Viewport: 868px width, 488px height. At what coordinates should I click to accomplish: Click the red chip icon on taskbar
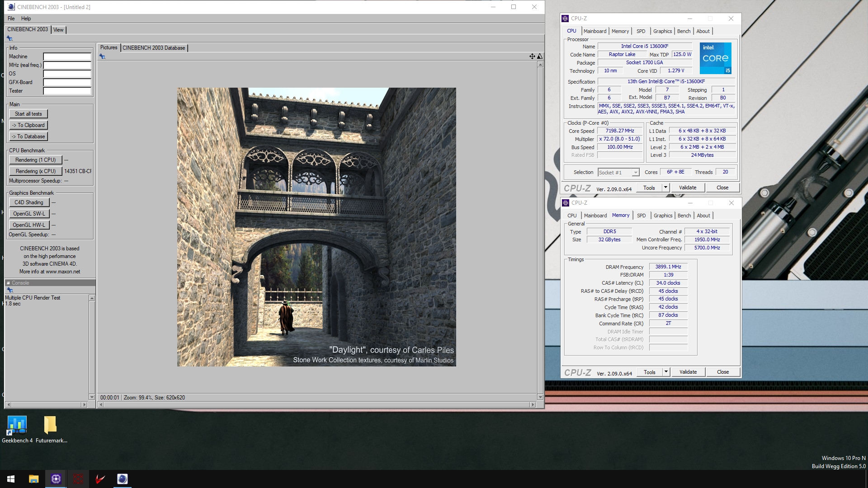78,479
